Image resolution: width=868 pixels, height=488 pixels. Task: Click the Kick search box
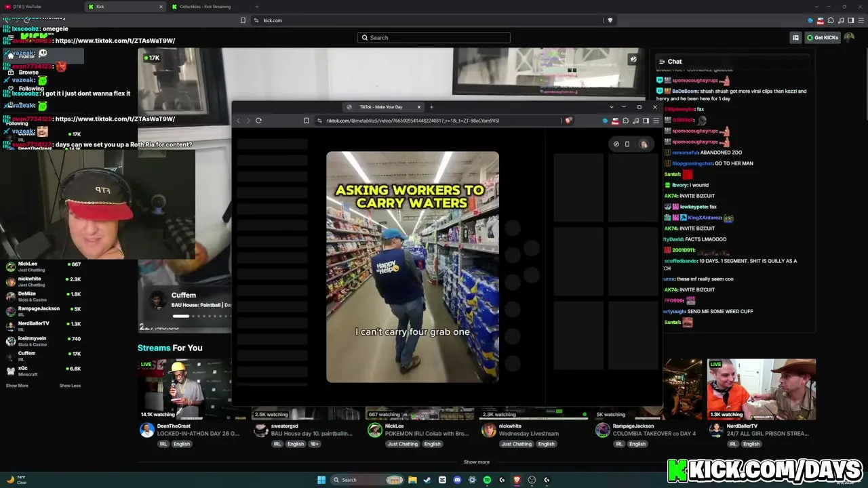[x=434, y=37]
